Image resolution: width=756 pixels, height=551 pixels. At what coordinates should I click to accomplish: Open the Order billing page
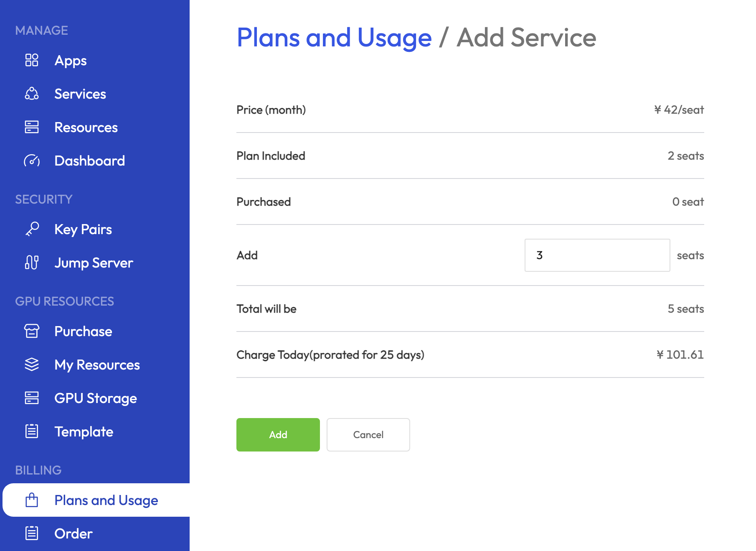coord(74,533)
